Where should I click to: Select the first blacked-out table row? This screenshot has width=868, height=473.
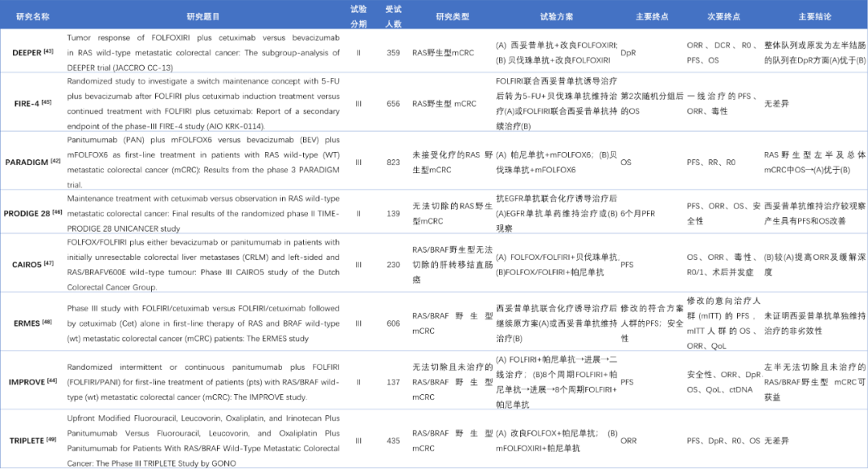434,51
